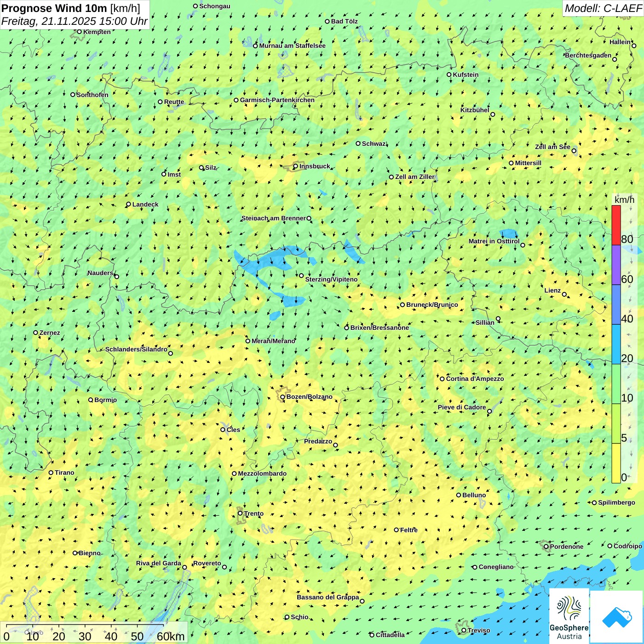Click the Pordenone city marker
The image size is (644, 644).
546,546
